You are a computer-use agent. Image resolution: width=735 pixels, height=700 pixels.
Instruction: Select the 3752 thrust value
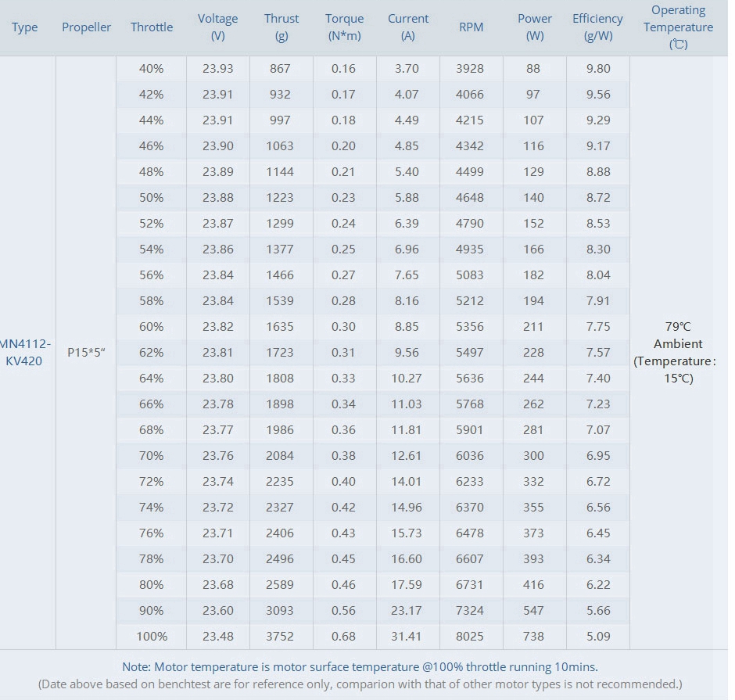[x=280, y=636]
